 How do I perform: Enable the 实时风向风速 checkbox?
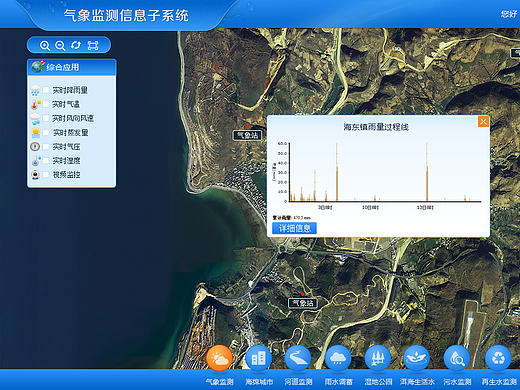coord(46,118)
